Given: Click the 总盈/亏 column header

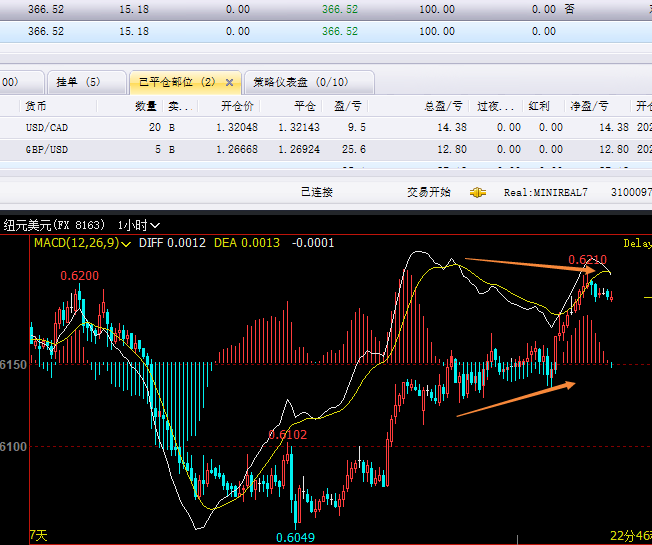Looking at the screenshot, I should click(443, 105).
